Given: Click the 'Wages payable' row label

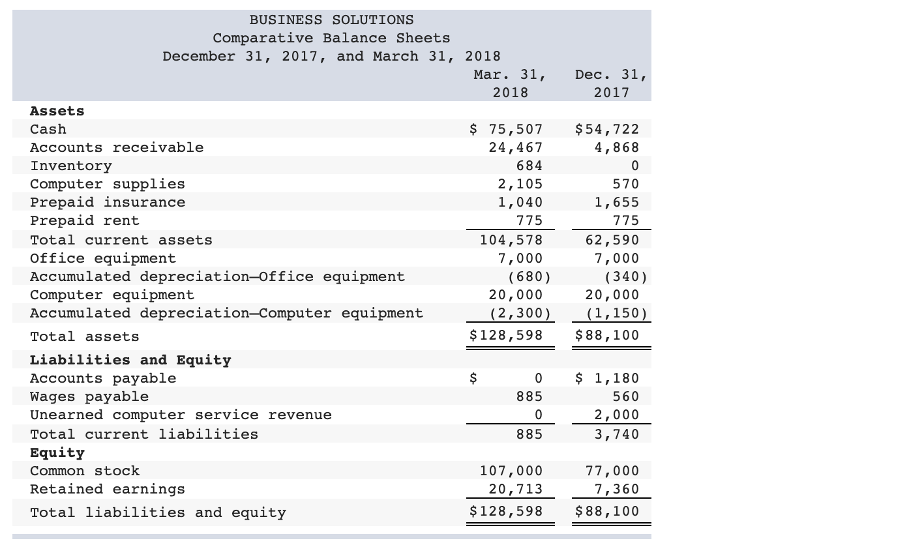Looking at the screenshot, I should click(89, 396).
